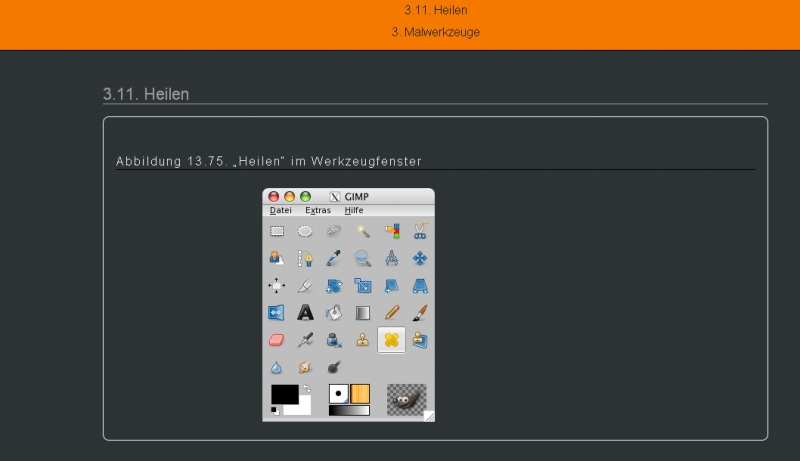Viewport: 800px width, 461px height.
Task: Swap foreground and background colors arrow
Action: (306, 389)
